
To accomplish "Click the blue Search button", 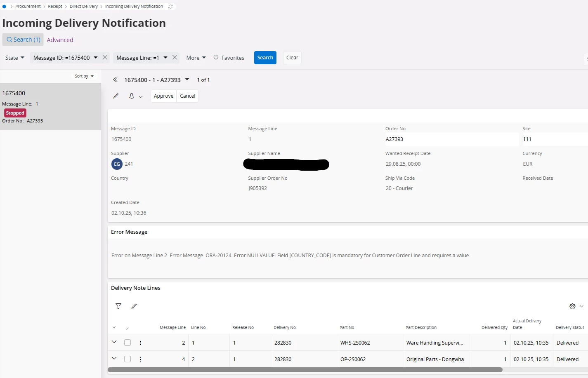I will point(265,58).
